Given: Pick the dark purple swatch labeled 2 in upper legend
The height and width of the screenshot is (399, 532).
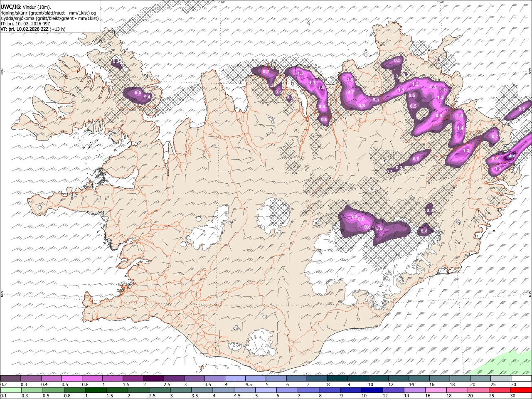Looking at the screenshot, I should click(x=153, y=379).
